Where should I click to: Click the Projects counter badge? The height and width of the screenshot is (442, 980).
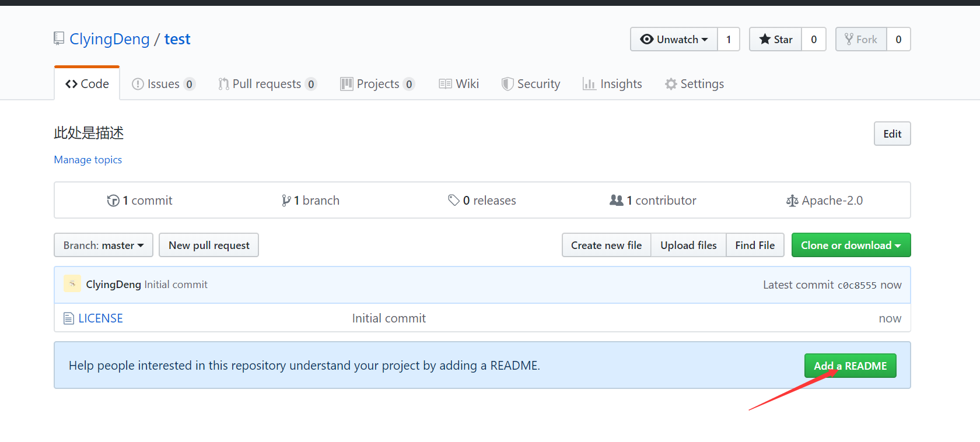point(409,84)
